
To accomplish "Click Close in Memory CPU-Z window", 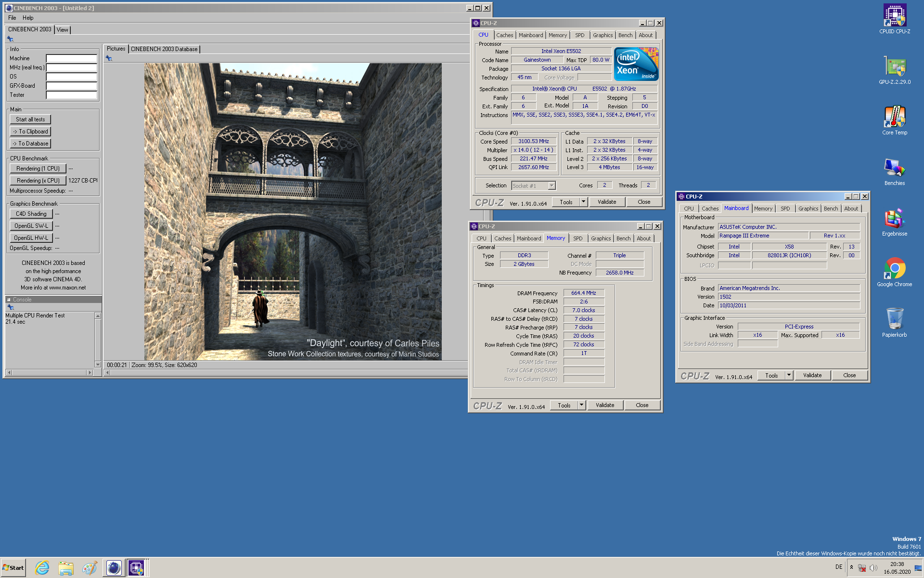I will (642, 405).
